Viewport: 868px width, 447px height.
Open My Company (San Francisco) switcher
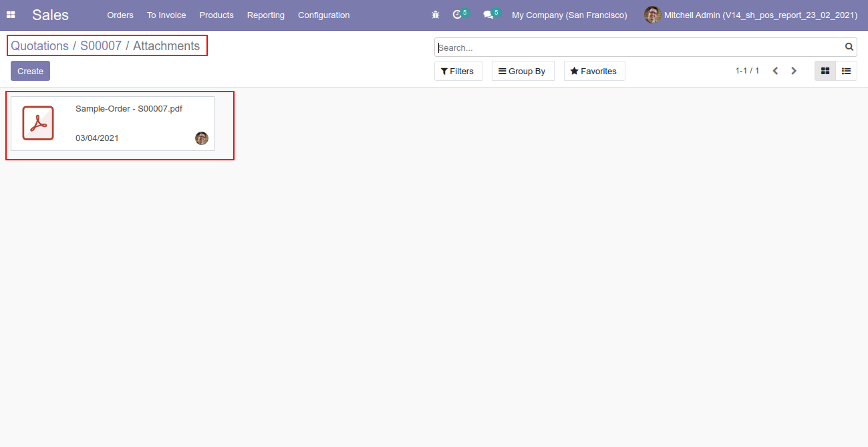click(x=569, y=15)
